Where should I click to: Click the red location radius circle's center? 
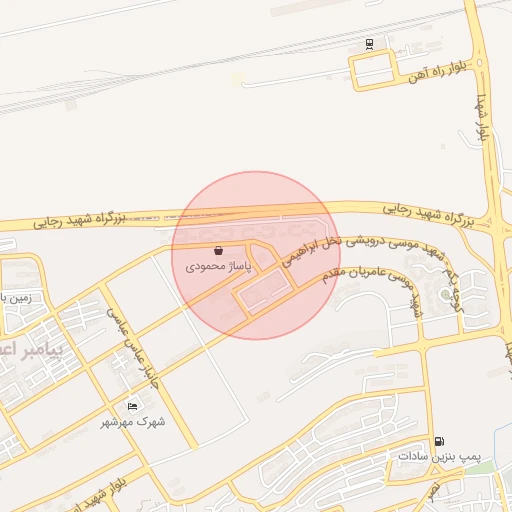pos(256,256)
